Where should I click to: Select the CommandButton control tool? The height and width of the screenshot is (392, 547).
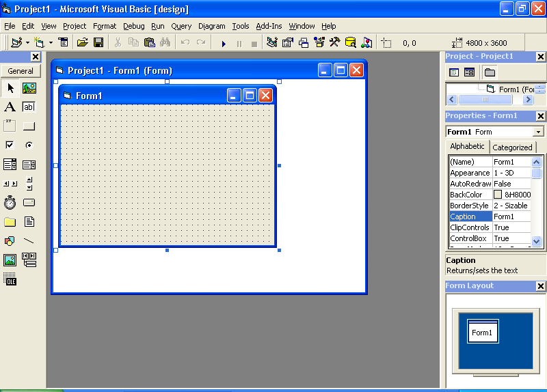[x=29, y=126]
